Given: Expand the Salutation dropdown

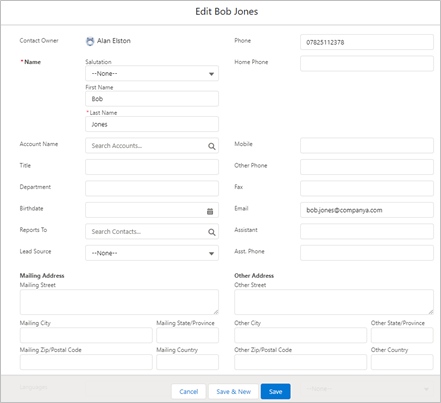Looking at the screenshot, I should [x=152, y=73].
